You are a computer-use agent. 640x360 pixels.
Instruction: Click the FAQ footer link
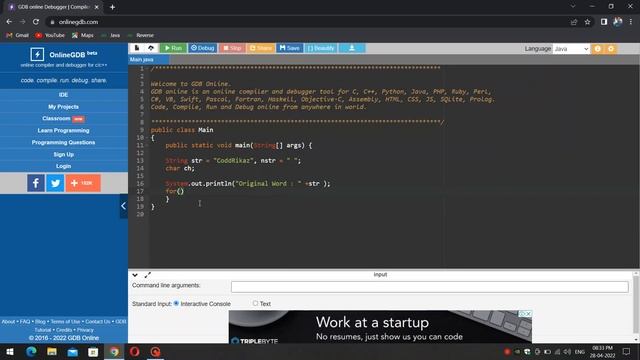point(25,322)
